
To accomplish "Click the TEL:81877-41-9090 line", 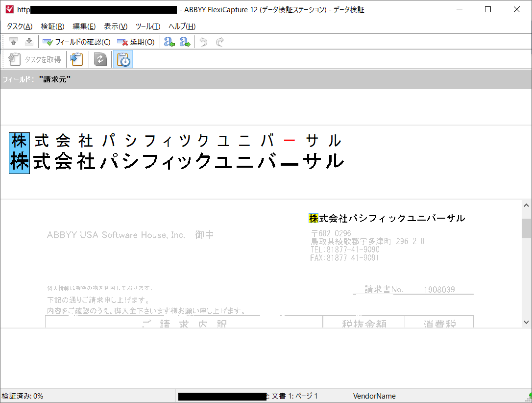I will click(x=345, y=250).
